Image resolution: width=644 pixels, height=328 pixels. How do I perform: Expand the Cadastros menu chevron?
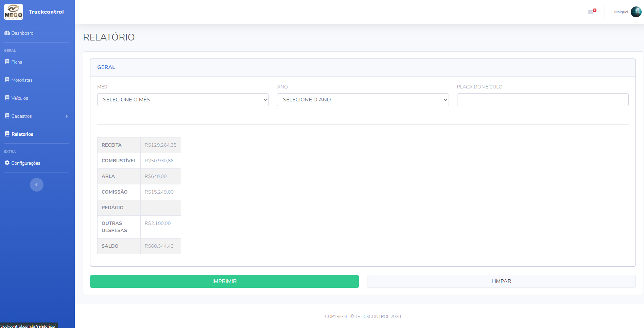[67, 116]
